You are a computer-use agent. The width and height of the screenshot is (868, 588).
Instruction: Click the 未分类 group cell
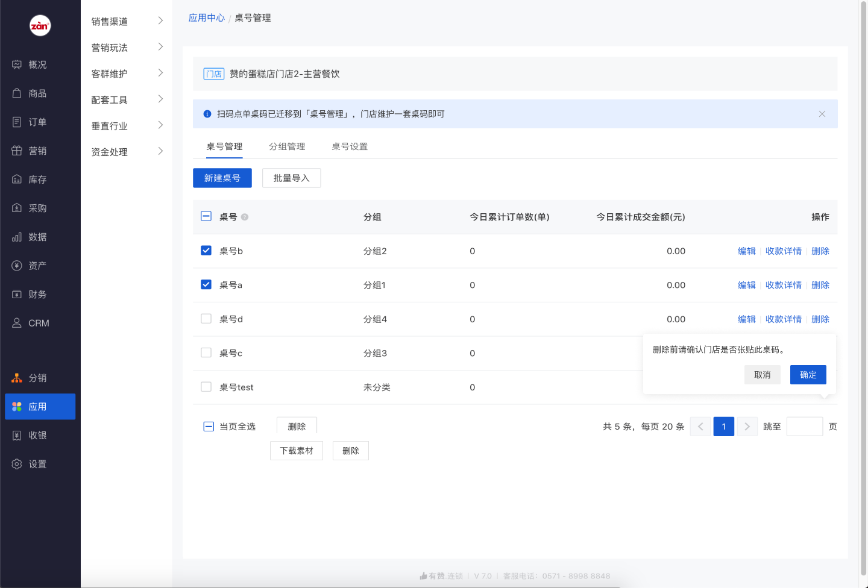(377, 387)
